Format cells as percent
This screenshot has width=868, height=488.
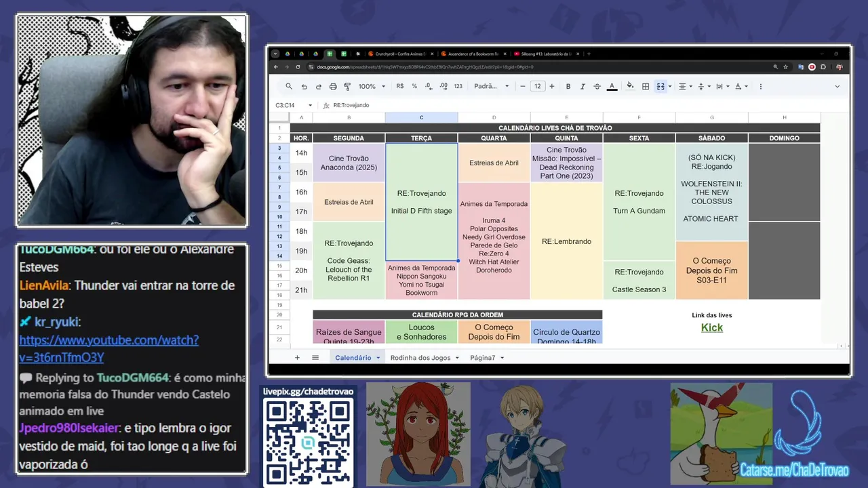tap(414, 87)
